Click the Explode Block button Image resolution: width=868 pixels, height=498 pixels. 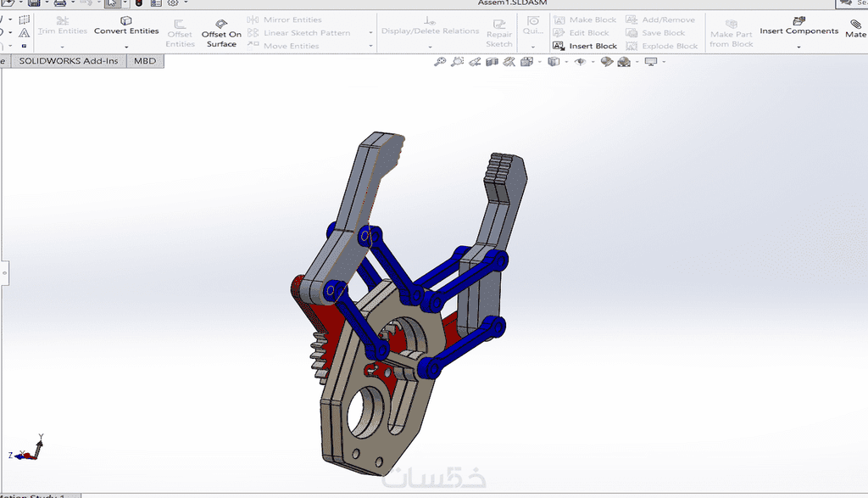[661, 46]
